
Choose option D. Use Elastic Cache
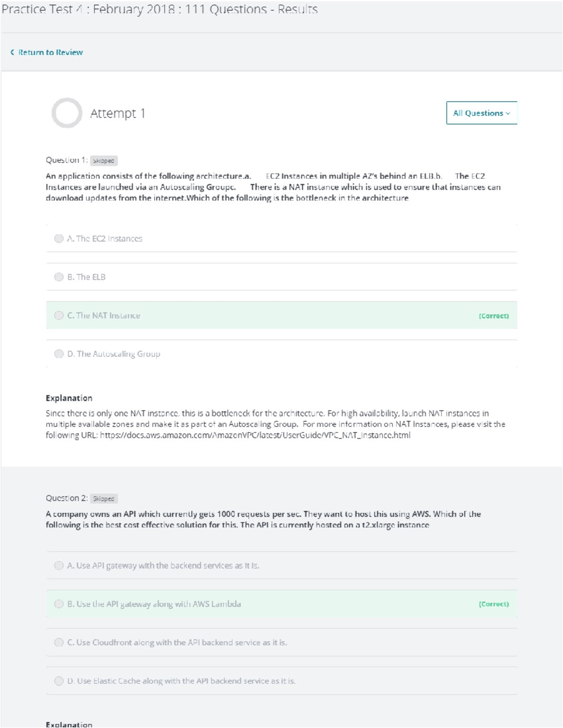[x=59, y=681]
